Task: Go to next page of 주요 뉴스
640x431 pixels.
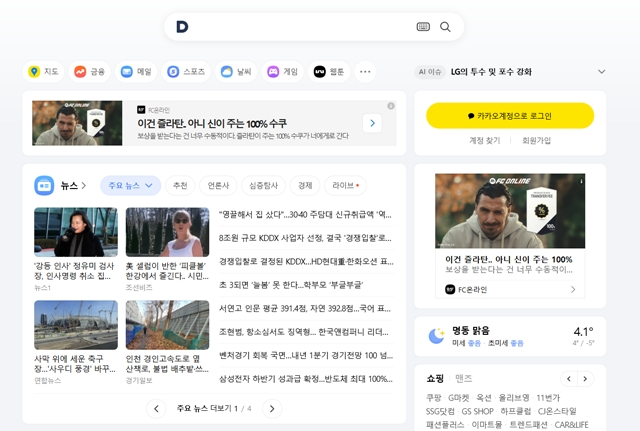Action: point(272,408)
